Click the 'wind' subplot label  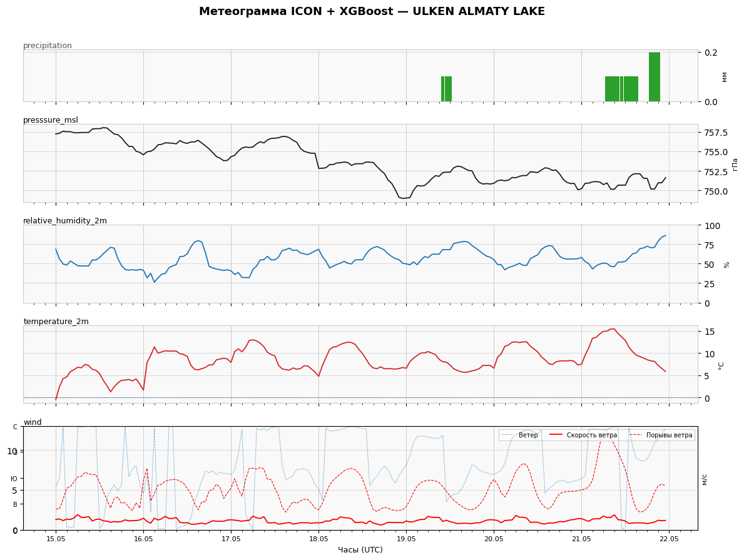(33, 422)
